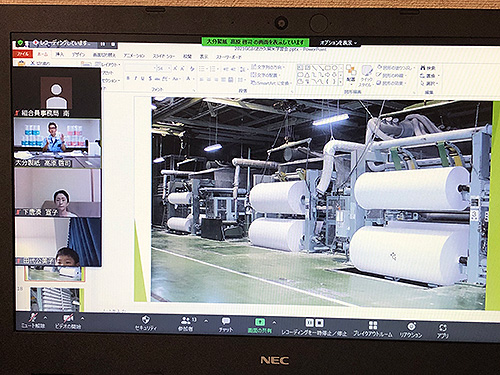The image size is (500, 375).
Task: Expand the share screen options arrow
Action: pyautogui.click(x=274, y=322)
